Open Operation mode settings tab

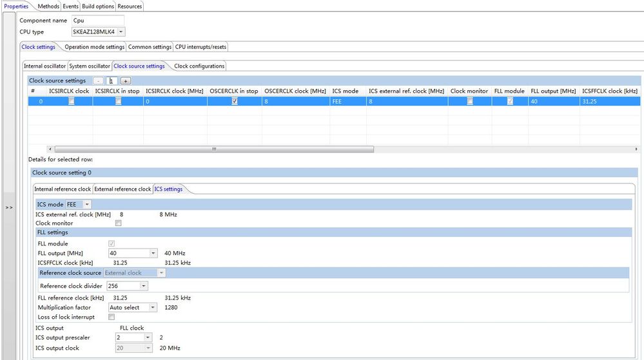click(x=95, y=47)
